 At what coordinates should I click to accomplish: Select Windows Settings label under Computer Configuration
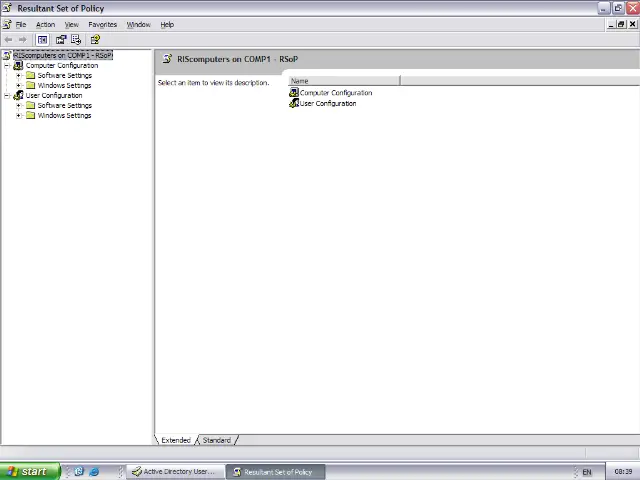(64, 85)
